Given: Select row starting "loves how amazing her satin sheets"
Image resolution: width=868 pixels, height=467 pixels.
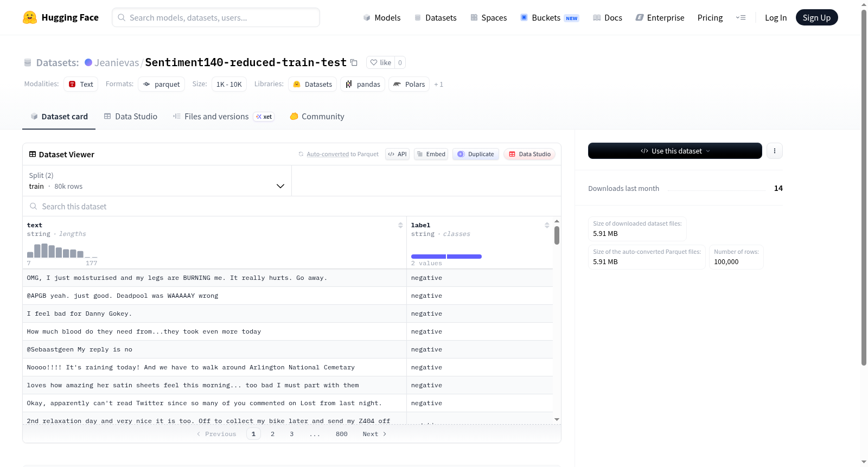Looking at the screenshot, I should [x=288, y=385].
